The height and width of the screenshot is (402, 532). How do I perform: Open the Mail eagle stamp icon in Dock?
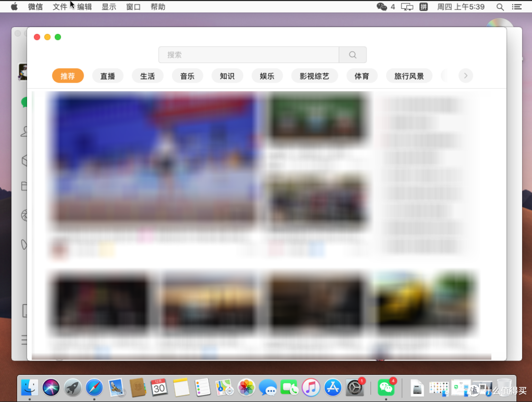click(116, 387)
